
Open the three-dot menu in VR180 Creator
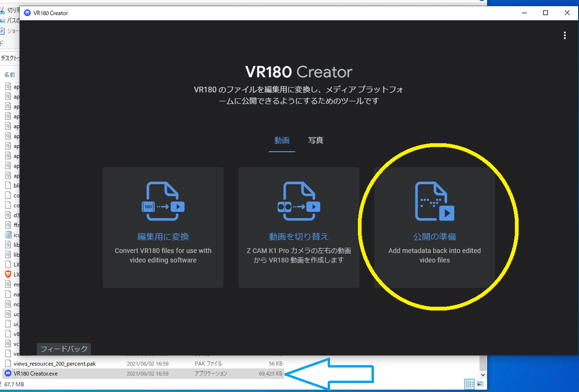pos(565,35)
